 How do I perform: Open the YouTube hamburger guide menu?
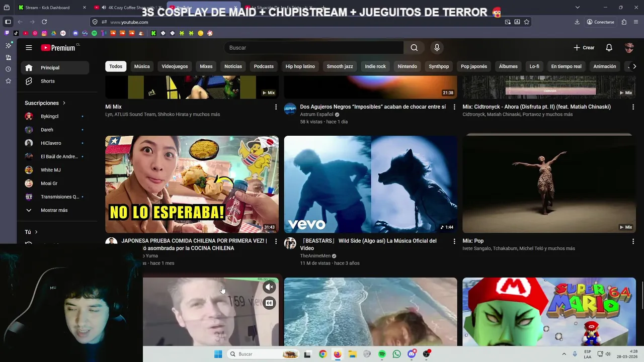(x=29, y=48)
